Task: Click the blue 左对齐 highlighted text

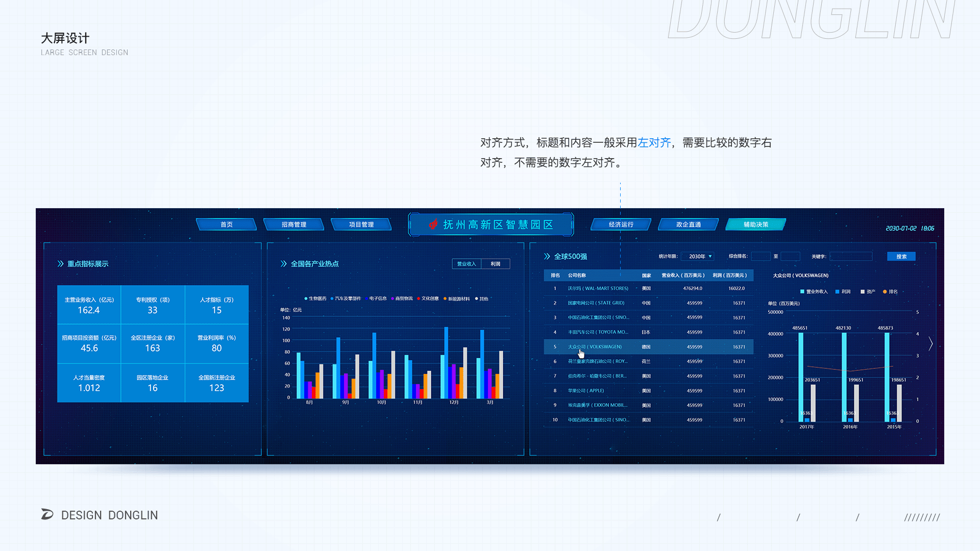Action: tap(654, 143)
